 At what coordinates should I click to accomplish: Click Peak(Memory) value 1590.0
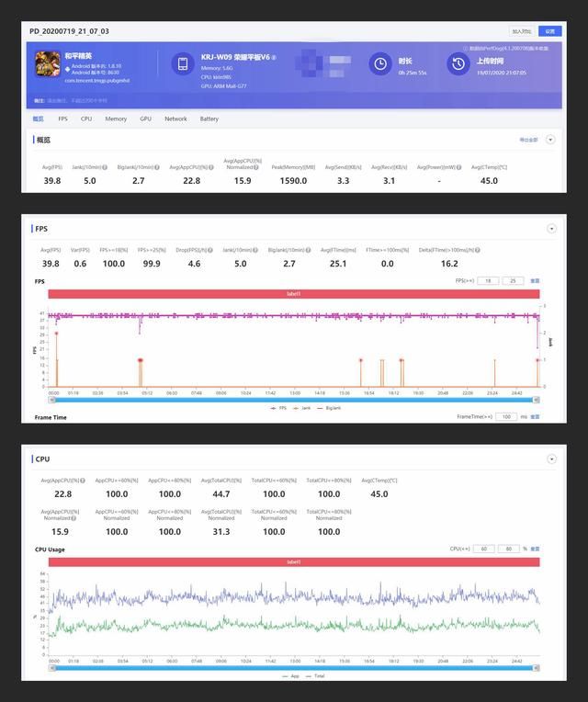click(294, 181)
